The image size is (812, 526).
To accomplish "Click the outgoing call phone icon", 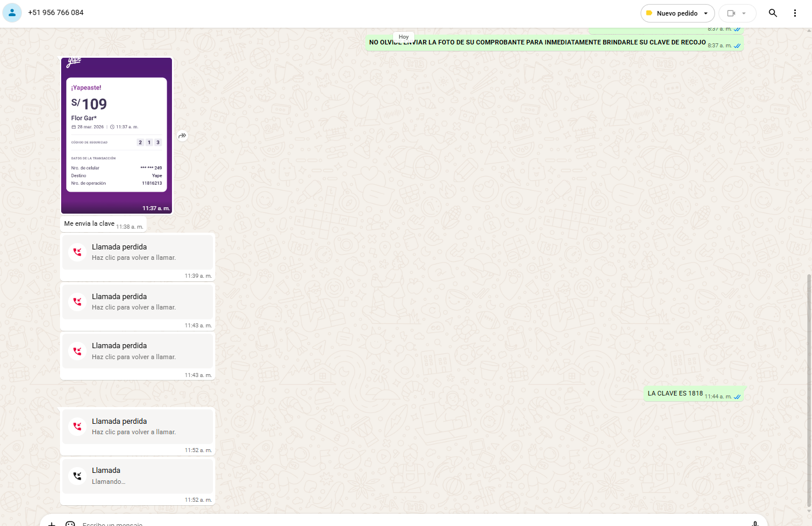I will point(77,476).
